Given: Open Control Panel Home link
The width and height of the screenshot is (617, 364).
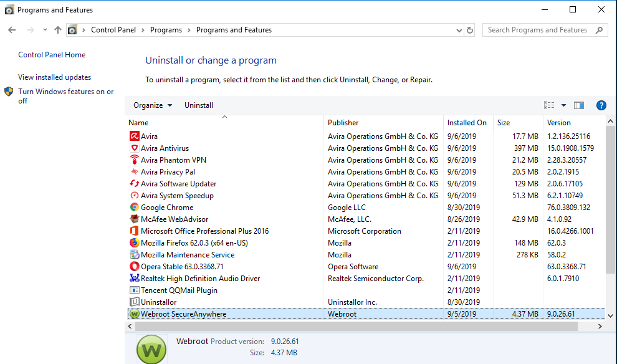Looking at the screenshot, I should coord(52,55).
